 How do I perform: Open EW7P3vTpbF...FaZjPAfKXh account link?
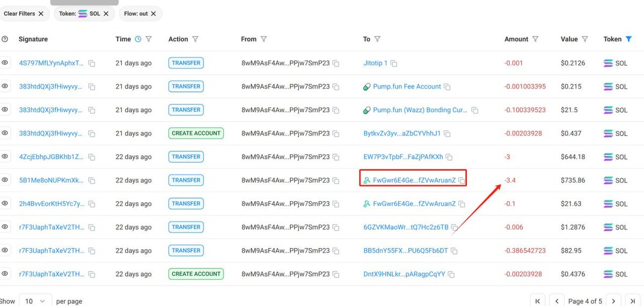[x=403, y=157]
